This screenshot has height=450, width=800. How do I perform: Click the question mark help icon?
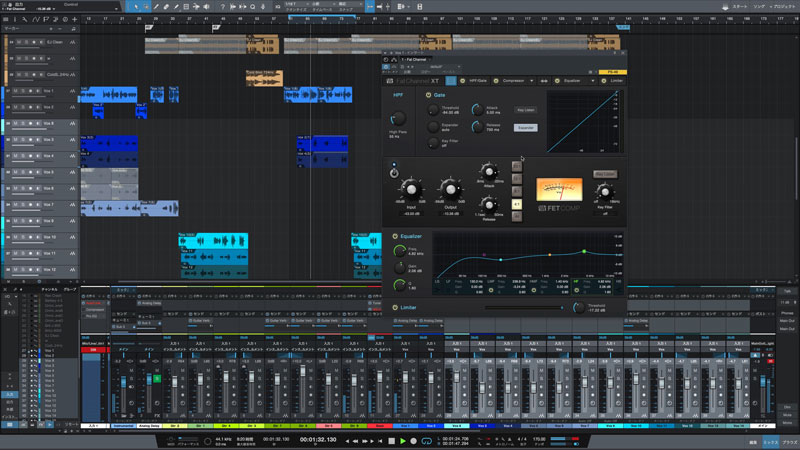tap(222, 7)
